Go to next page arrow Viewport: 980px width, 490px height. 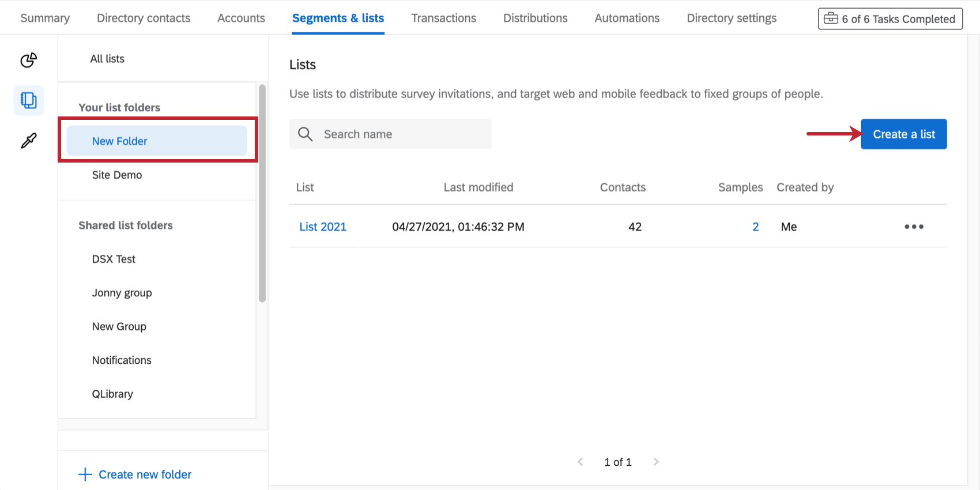pyautogui.click(x=655, y=462)
